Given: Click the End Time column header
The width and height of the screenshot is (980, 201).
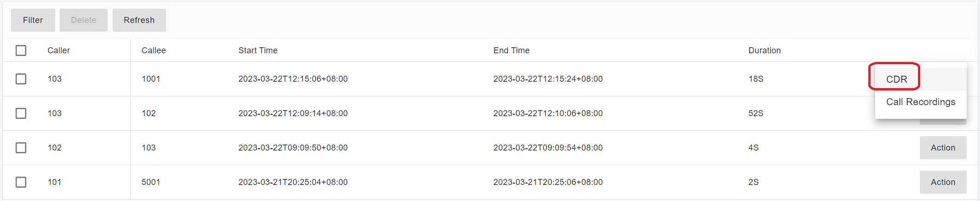Looking at the screenshot, I should (x=511, y=50).
